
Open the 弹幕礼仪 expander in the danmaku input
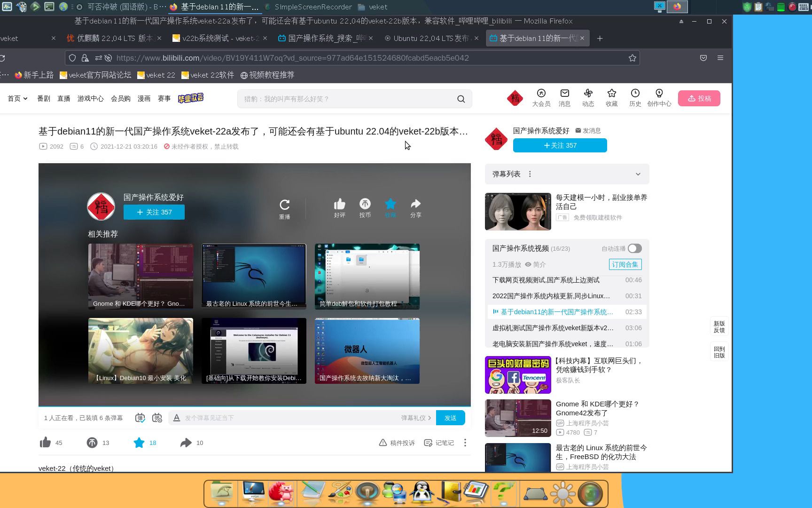[x=416, y=418]
